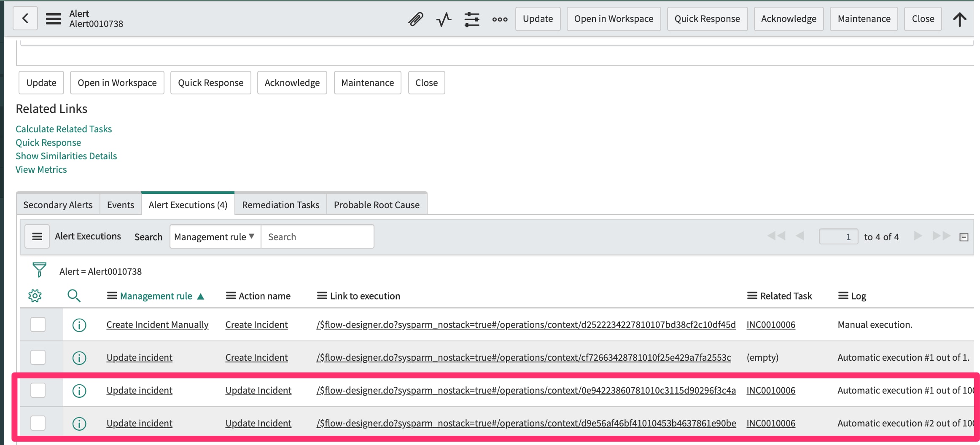Preview info for execution #1 out of 1 row
Screen dimensions: 980x445
(79, 358)
